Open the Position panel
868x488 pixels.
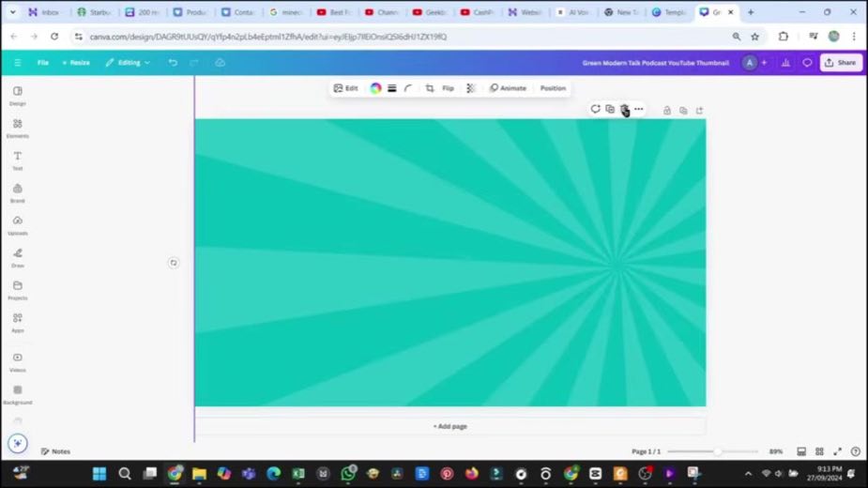click(553, 88)
